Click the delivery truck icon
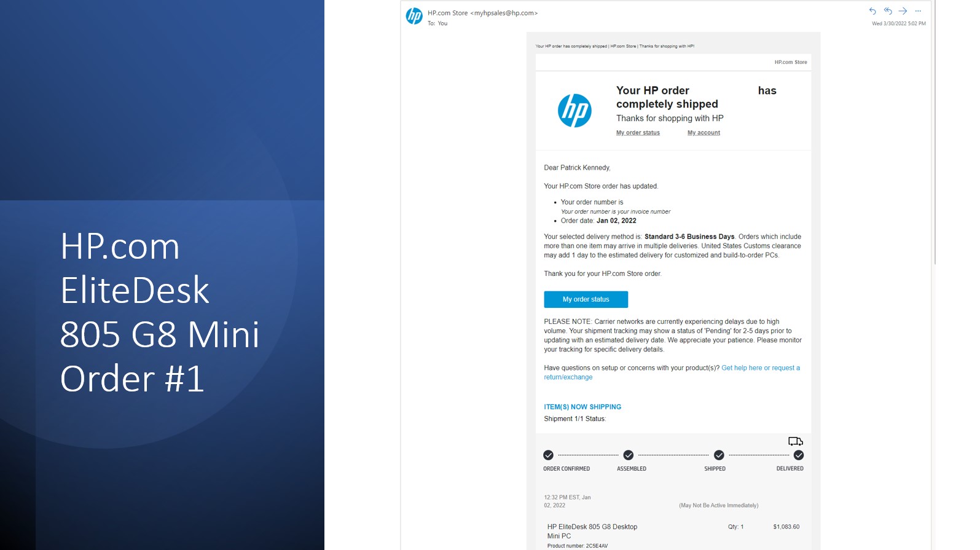The image size is (980, 550). pos(796,441)
